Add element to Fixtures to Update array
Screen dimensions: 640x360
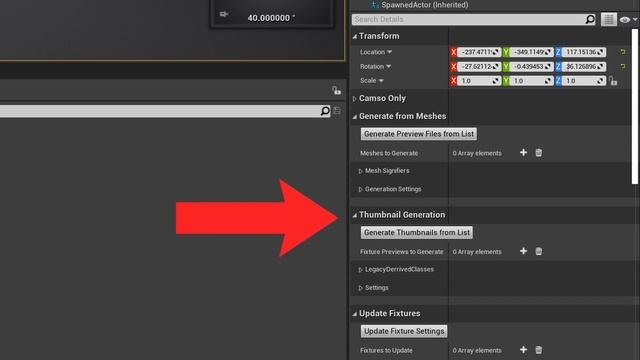pos(523,350)
